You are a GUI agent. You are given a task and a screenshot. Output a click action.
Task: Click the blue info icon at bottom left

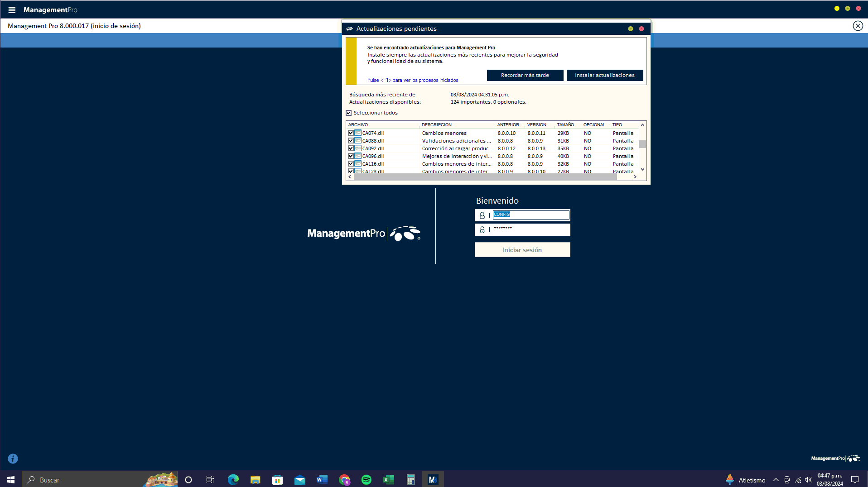point(13,458)
